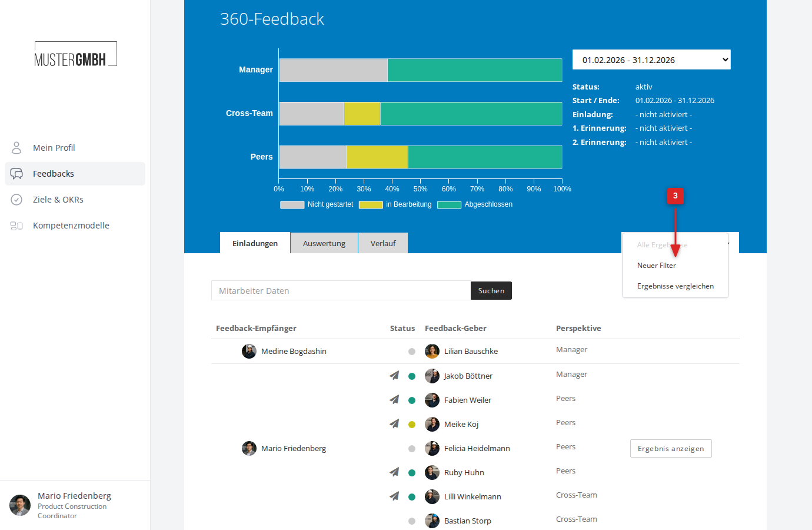The image size is (812, 530).
Task: Open Mein Profil in the sidebar
Action: point(75,148)
